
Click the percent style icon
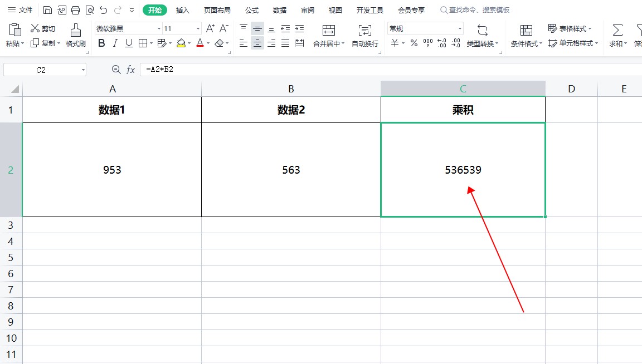point(414,43)
